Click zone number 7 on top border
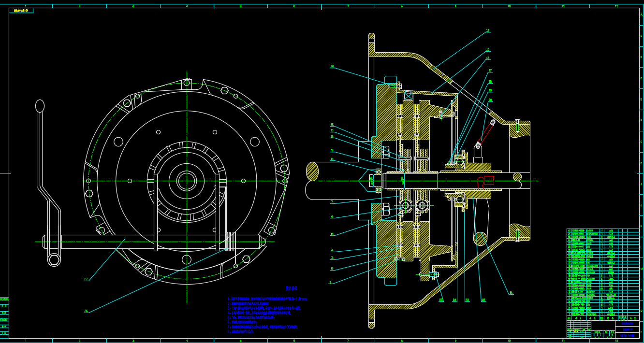This screenshot has width=644, height=343. pyautogui.click(x=348, y=6)
